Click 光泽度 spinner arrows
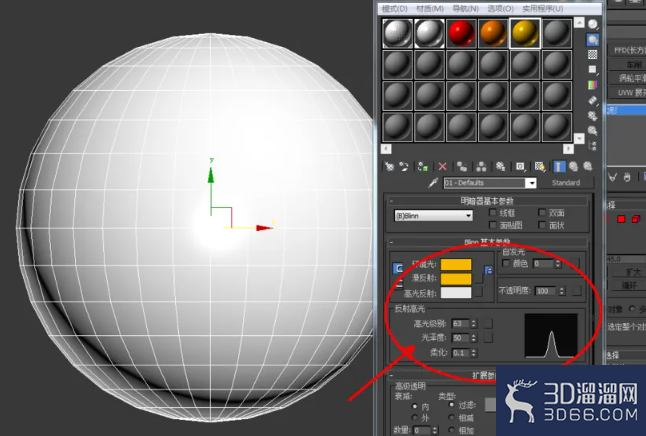This screenshot has height=436, width=646. (474, 338)
